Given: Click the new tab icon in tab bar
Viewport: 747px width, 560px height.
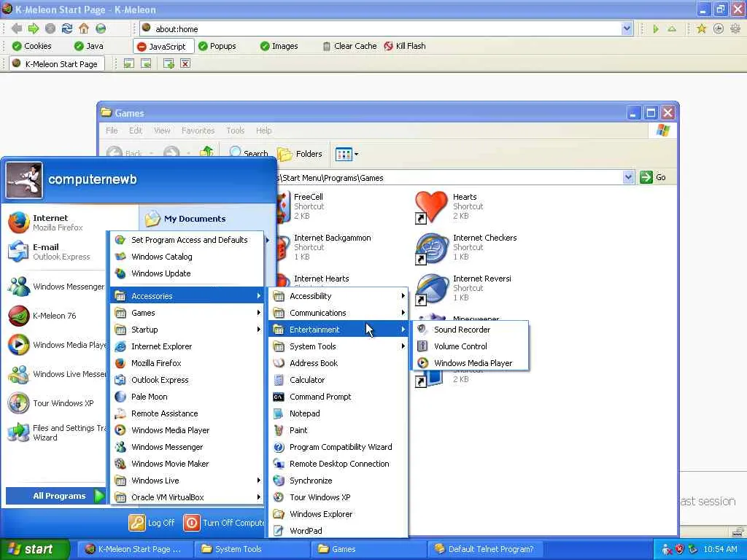Looking at the screenshot, I should 169,63.
